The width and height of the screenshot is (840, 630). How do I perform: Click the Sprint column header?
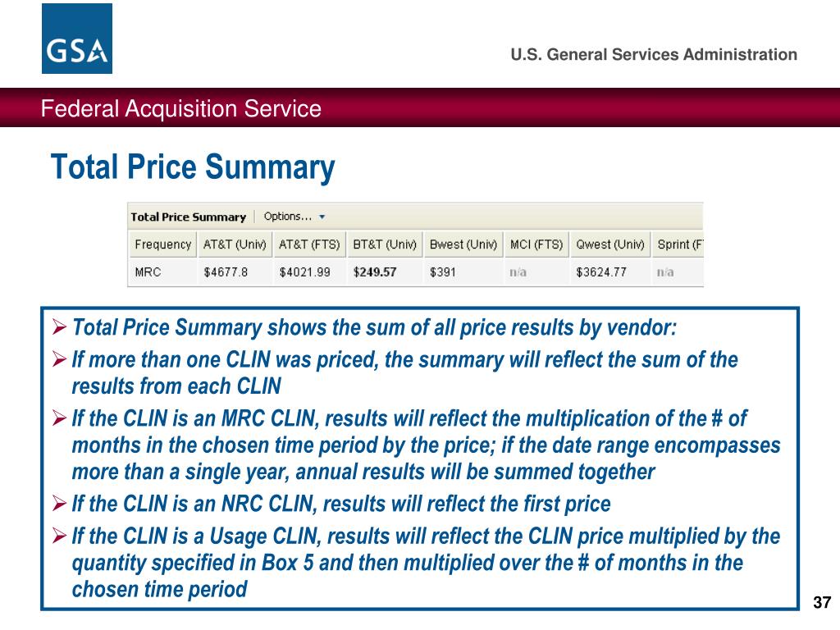(x=678, y=244)
